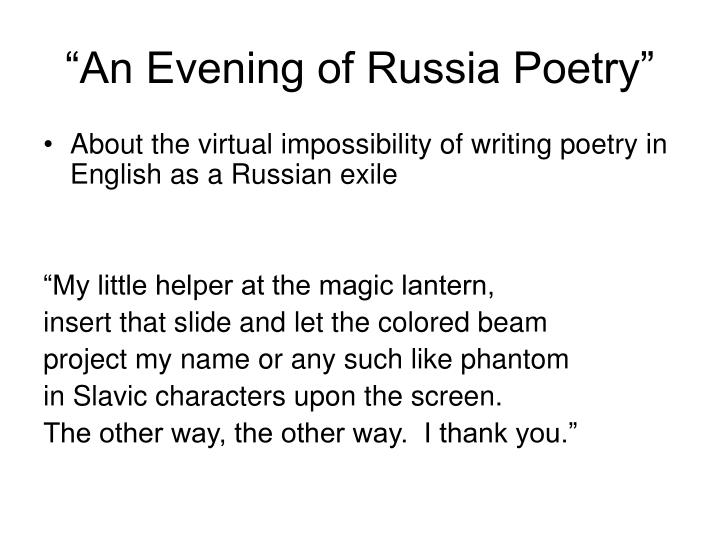Click the line "project my name or any such like phantom"
The height and width of the screenshot is (540, 720).
(x=306, y=360)
